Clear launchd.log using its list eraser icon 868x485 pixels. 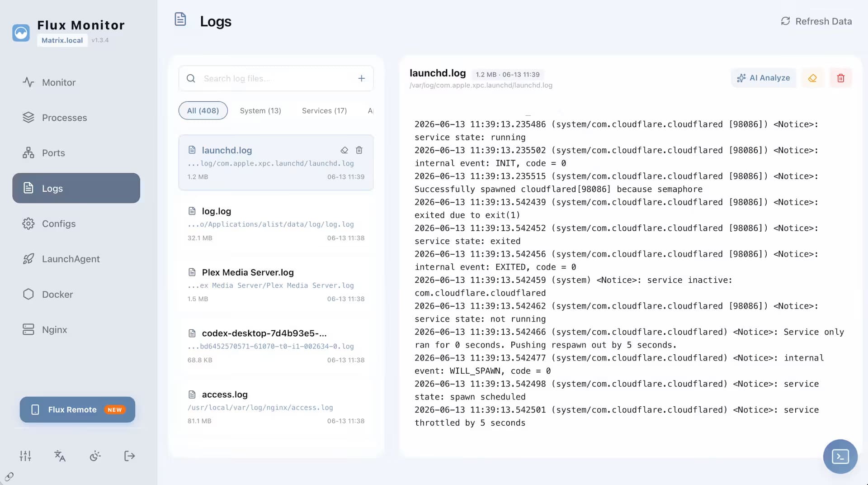click(344, 150)
